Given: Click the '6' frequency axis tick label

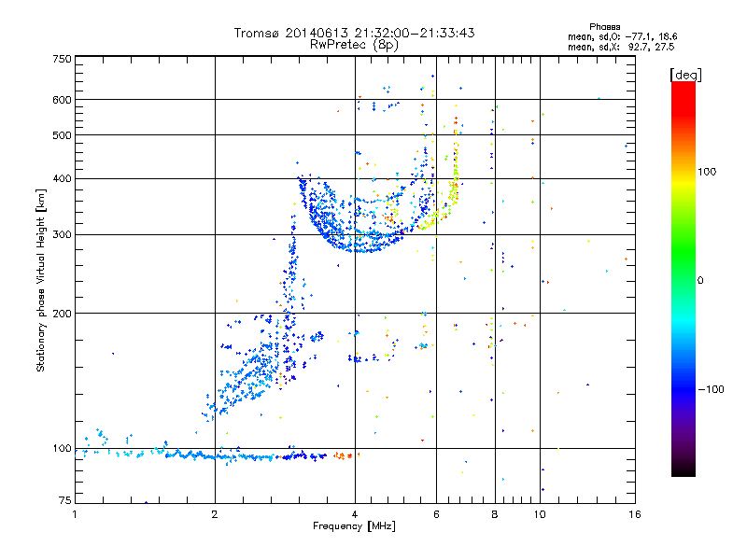Looking at the screenshot, I should [436, 514].
